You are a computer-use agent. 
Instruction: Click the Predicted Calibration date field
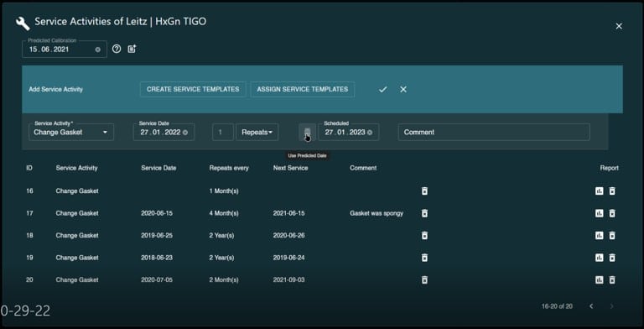(x=65, y=50)
